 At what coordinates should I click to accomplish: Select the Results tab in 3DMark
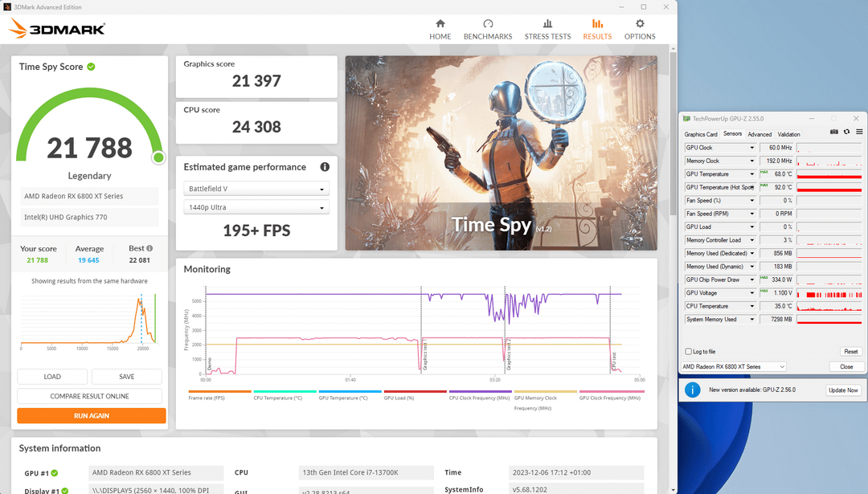pos(597,30)
